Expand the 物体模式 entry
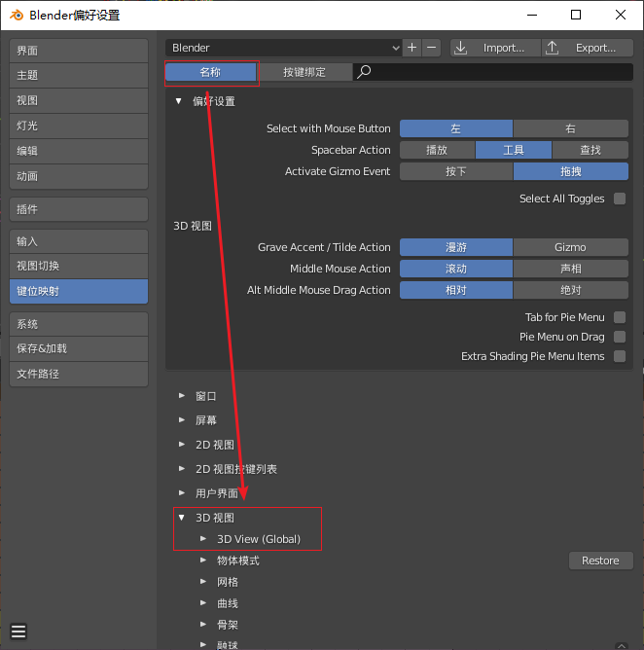The height and width of the screenshot is (650, 644). 203,560
